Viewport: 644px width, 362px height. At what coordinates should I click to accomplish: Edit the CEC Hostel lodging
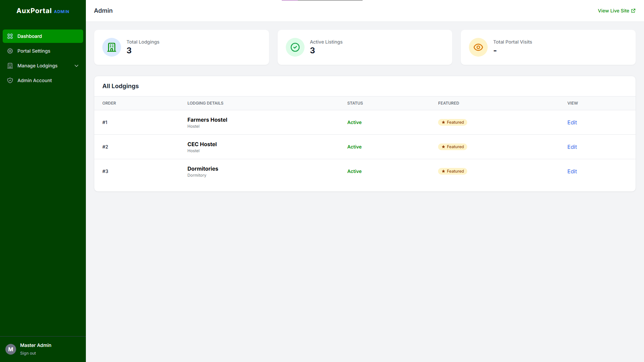click(x=572, y=147)
